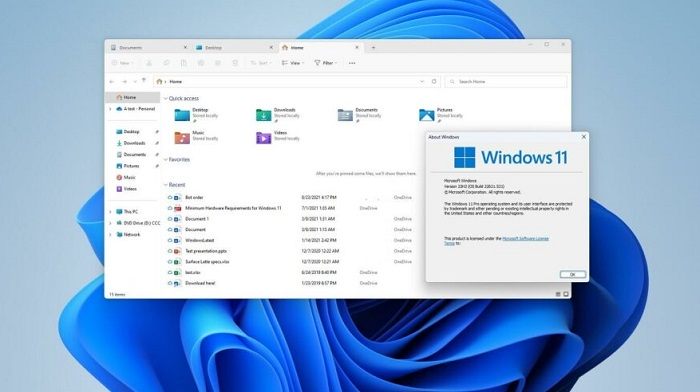Select Music in the sidebar
The height and width of the screenshot is (392, 700).
(x=126, y=177)
